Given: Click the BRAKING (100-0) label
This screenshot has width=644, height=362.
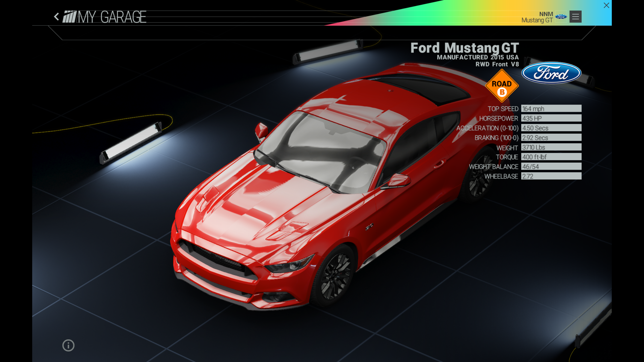Looking at the screenshot, I should click(x=497, y=138).
